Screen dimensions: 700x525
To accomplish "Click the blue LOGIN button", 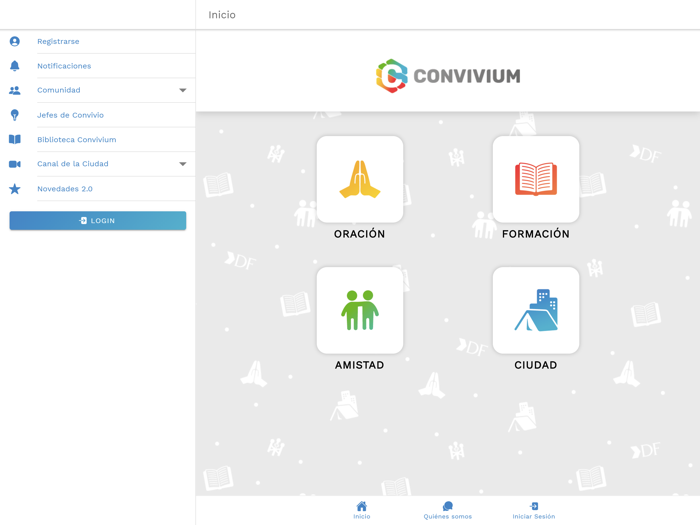I will [x=98, y=221].
